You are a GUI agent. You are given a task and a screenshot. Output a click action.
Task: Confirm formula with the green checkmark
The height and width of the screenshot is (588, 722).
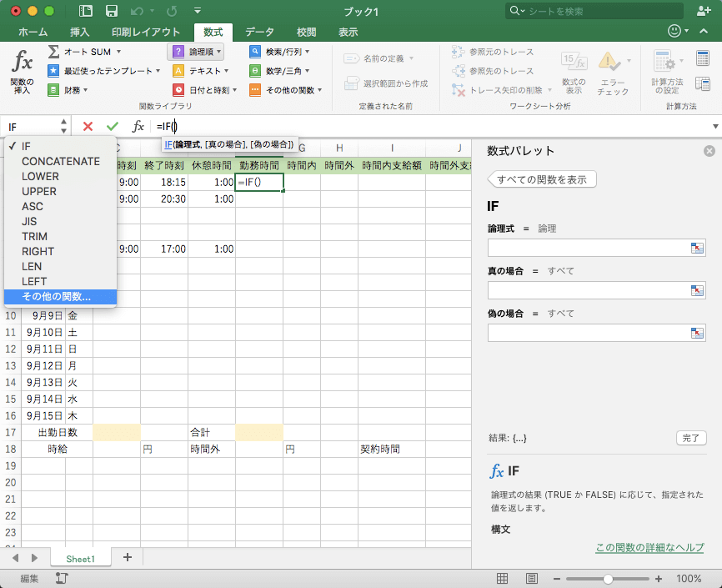point(113,126)
